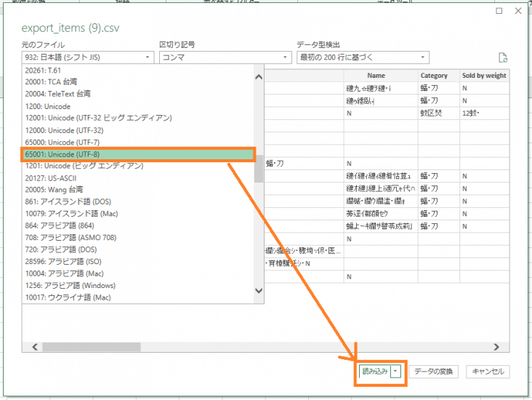
Task: Click the Name column header
Action: click(x=376, y=76)
